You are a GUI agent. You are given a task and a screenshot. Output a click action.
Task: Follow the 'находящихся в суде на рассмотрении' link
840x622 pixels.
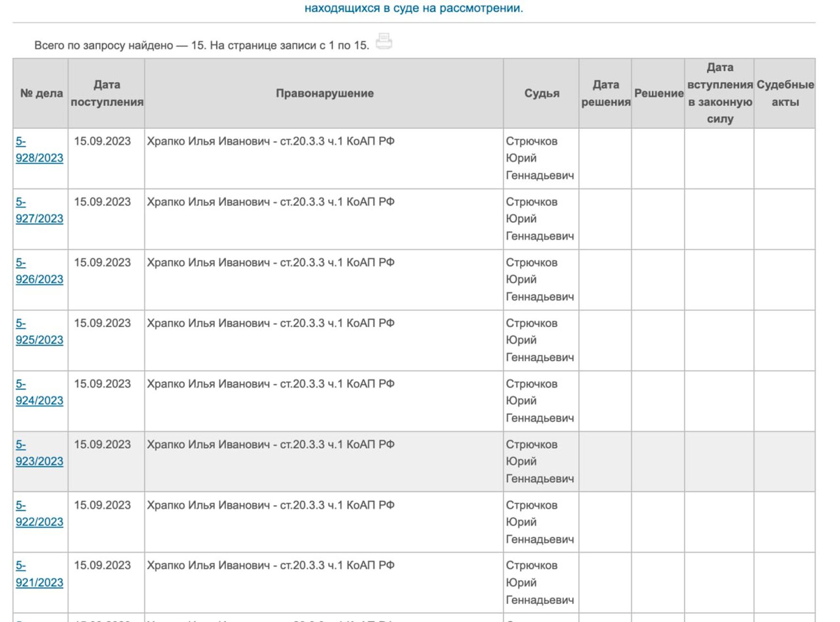(414, 8)
